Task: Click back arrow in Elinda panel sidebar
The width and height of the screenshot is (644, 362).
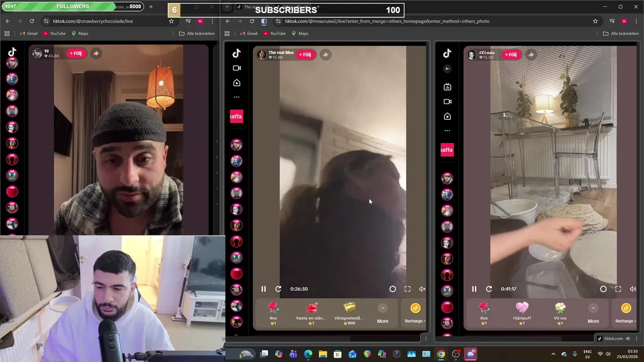Action: point(447,69)
